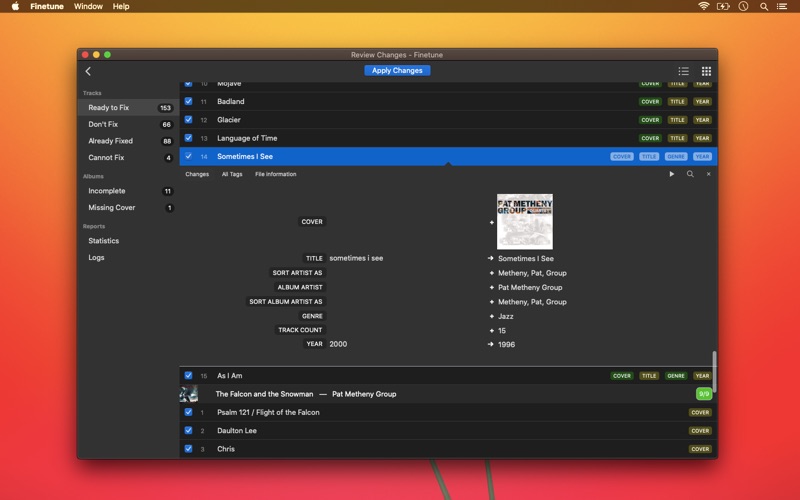Open Spotlight search
The image size is (800, 500).
click(x=764, y=6)
